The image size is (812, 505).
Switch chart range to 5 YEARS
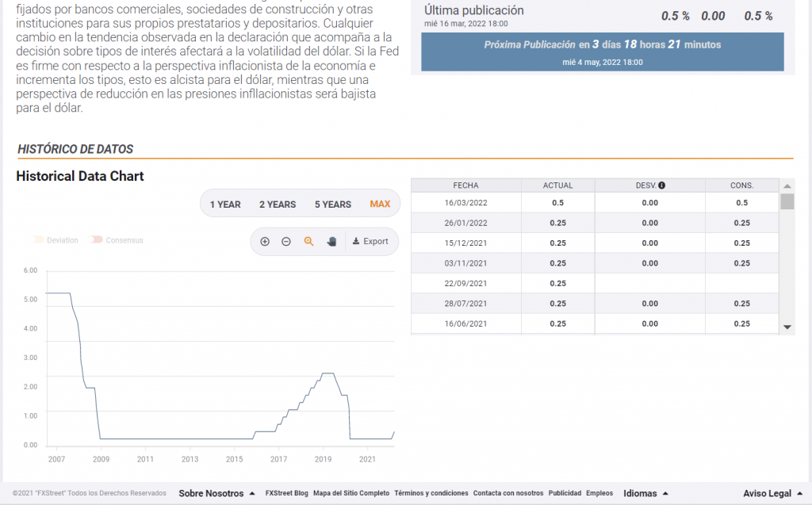(x=332, y=205)
